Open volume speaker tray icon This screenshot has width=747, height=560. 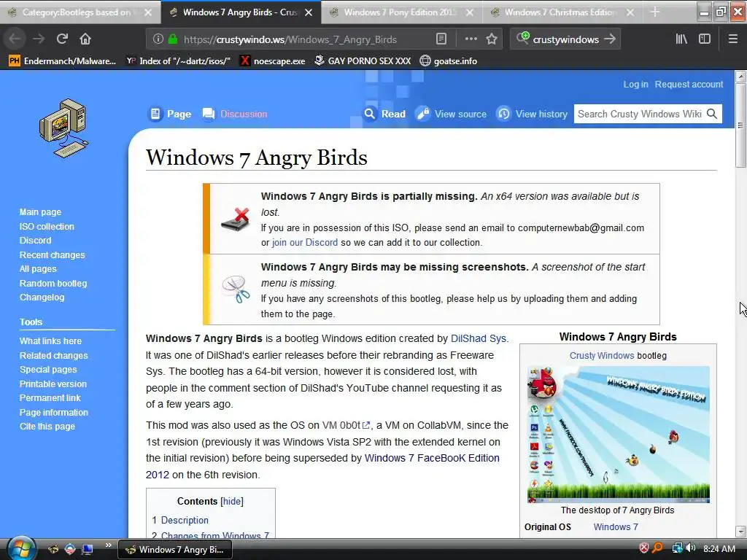coord(691,548)
